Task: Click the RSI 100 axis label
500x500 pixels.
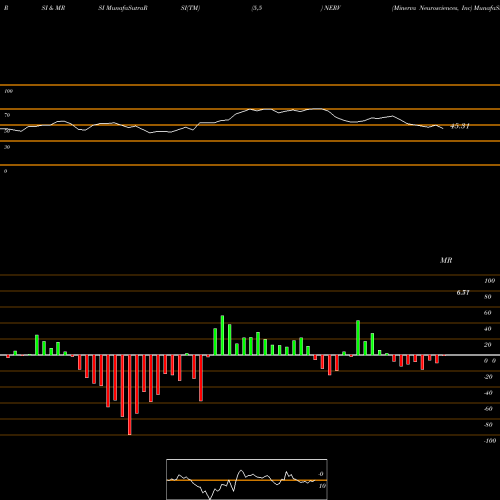Action: click(8, 91)
